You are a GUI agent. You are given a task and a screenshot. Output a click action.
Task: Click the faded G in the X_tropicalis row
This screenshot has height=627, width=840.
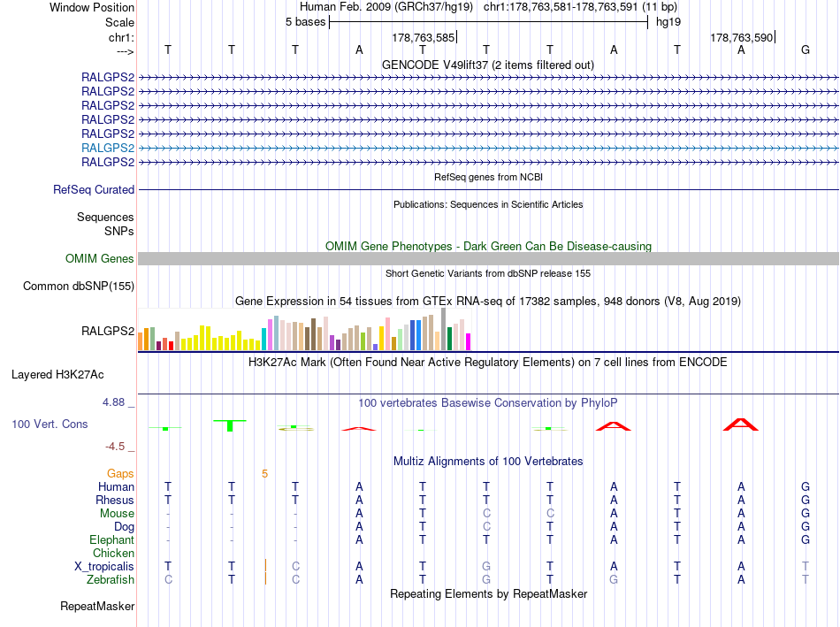point(486,567)
